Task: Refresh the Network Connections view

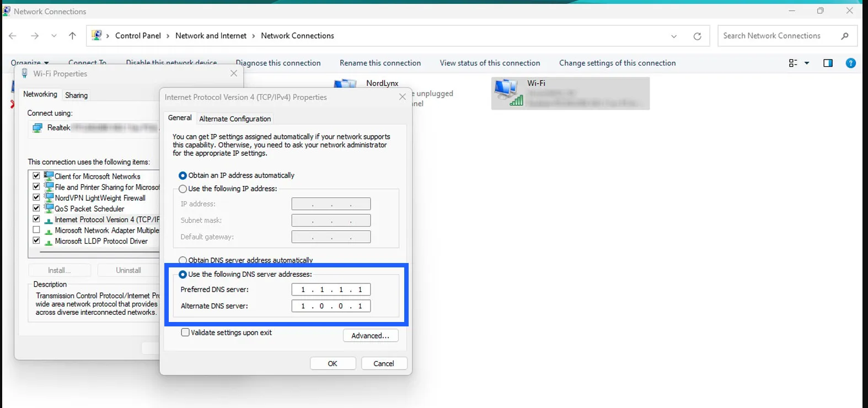Action: point(697,36)
